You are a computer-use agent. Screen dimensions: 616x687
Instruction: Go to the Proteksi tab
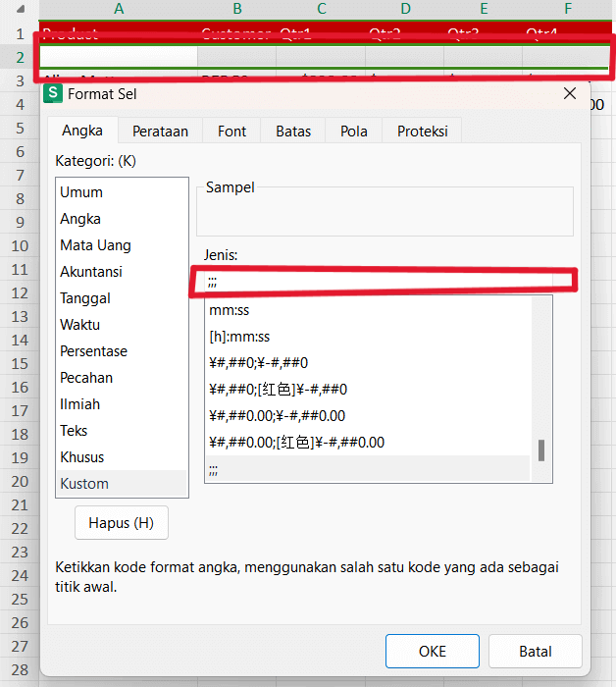[423, 131]
